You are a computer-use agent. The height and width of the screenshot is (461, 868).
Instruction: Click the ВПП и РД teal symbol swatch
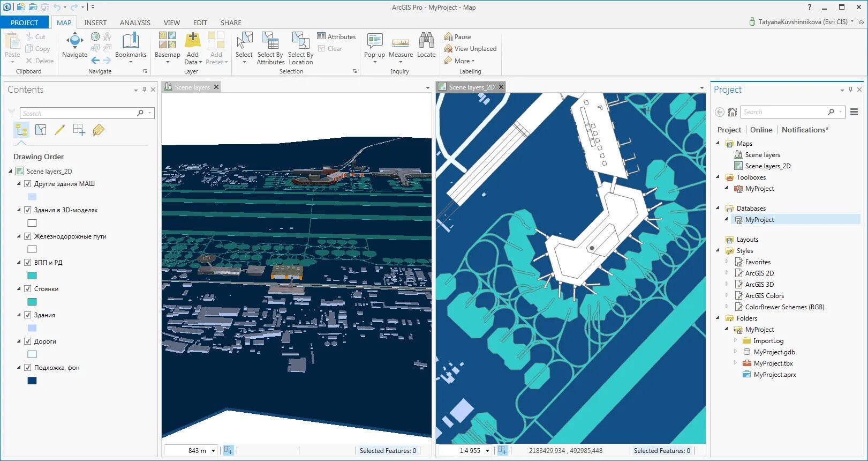(x=32, y=276)
